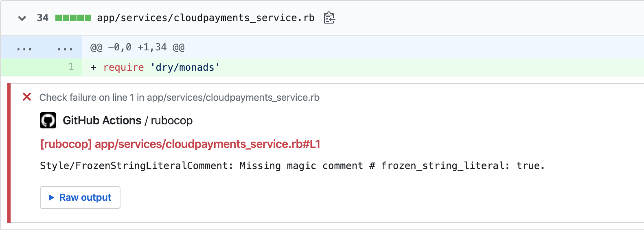644x230 pixels.
Task: Open the rubocop annotation link for L1
Action: 180,144
